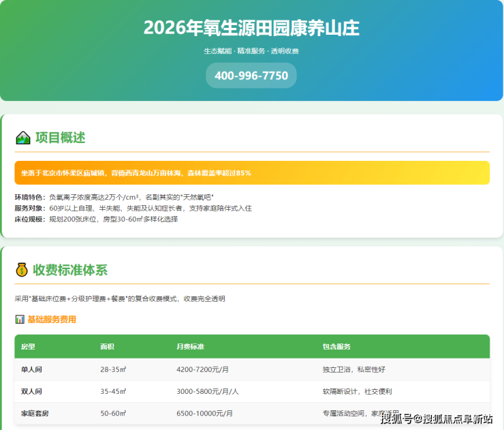This screenshot has width=504, height=430.
Task: Select the 家庭套房 table row label
Action: pyautogui.click(x=35, y=414)
